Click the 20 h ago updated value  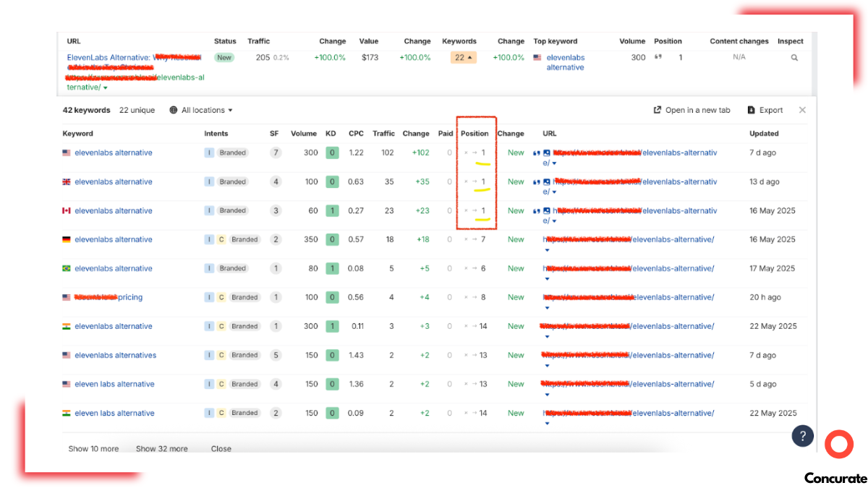point(765,297)
